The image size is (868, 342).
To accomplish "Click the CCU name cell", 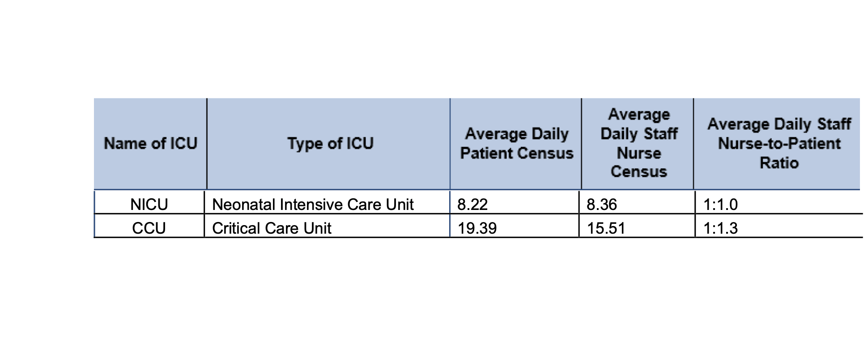I will [x=149, y=228].
